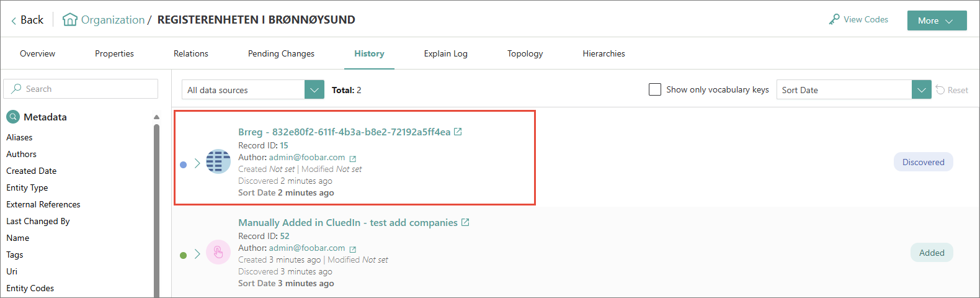Open external link icon beside Breg record title
Viewport: 980px width, 298px height.
[x=458, y=132]
